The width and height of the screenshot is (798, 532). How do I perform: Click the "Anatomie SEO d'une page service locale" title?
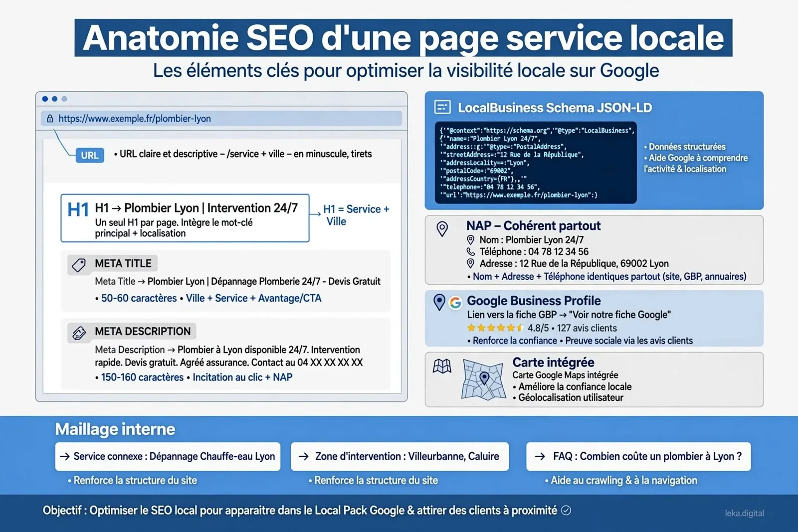[403, 38]
